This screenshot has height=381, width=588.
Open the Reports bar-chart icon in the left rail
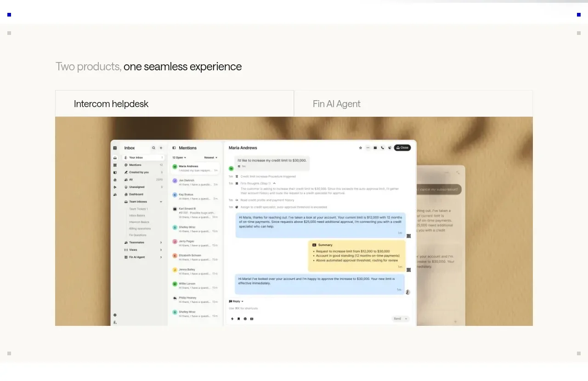click(x=115, y=180)
